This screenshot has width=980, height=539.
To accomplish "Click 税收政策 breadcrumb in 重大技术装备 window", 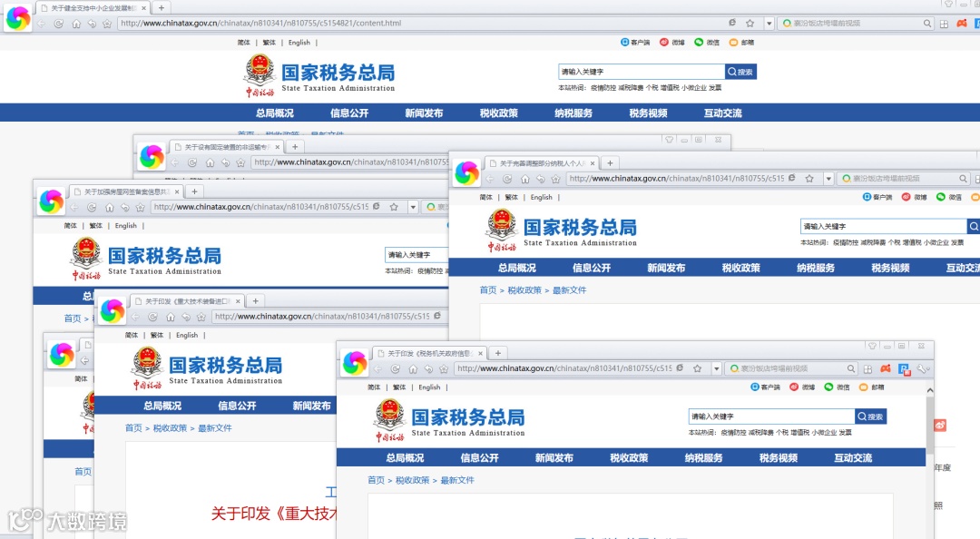I will point(170,428).
